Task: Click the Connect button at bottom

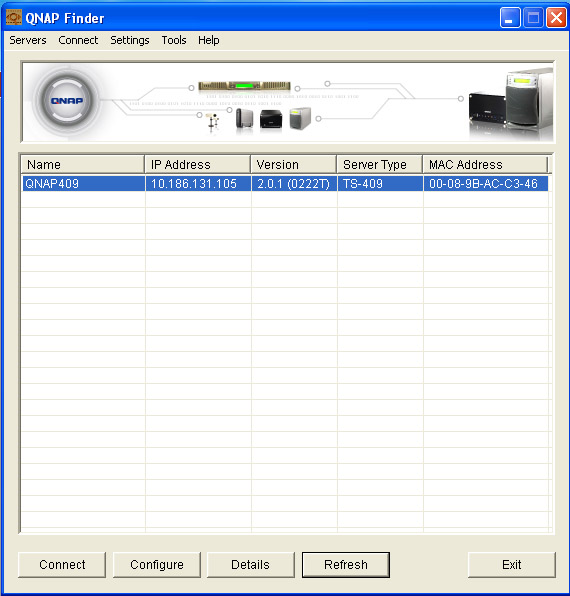Action: 62,565
